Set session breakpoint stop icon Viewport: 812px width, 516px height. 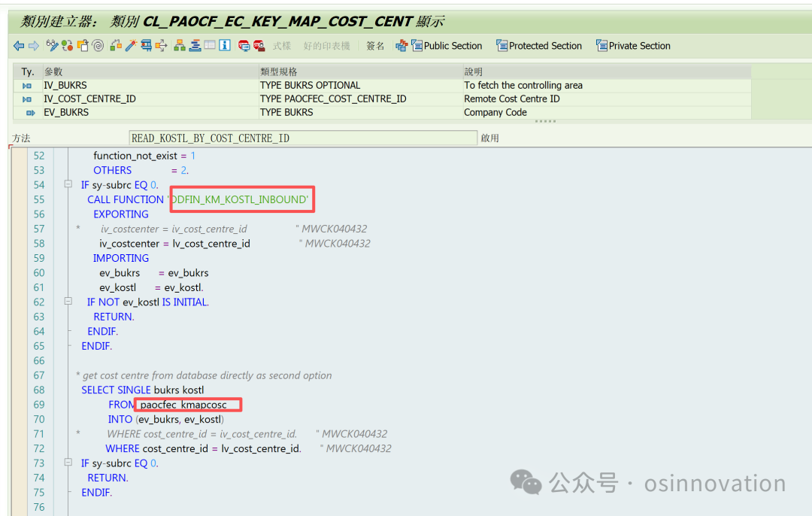[x=244, y=46]
